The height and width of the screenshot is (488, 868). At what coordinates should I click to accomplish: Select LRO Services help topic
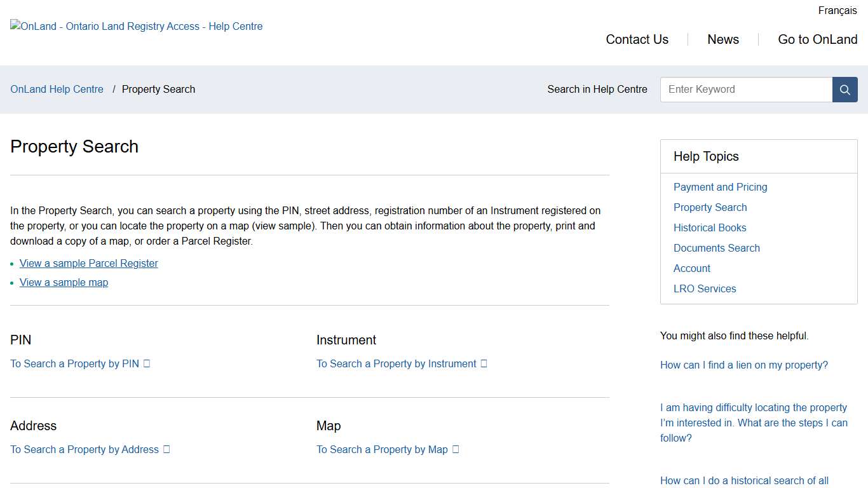[705, 288]
